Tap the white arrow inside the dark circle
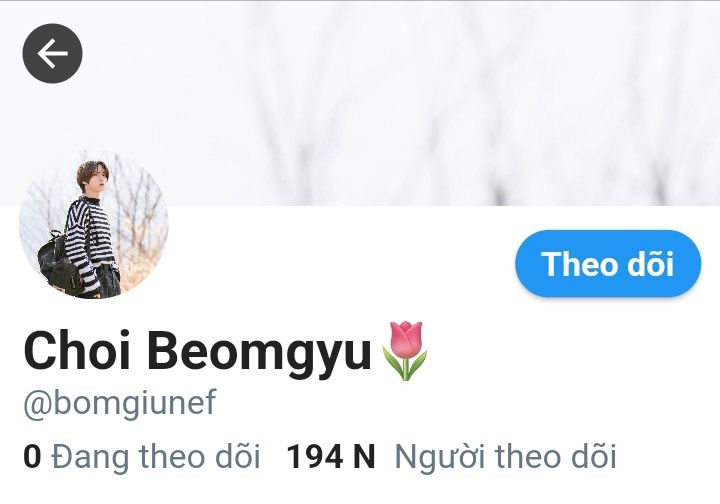 click(52, 53)
